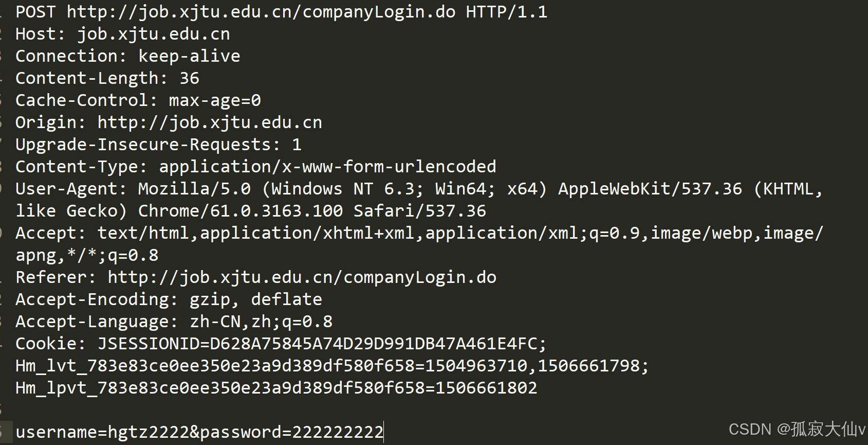Click the Upgrade-Insecure-Requests header name
868x445 pixels.
pos(143,145)
